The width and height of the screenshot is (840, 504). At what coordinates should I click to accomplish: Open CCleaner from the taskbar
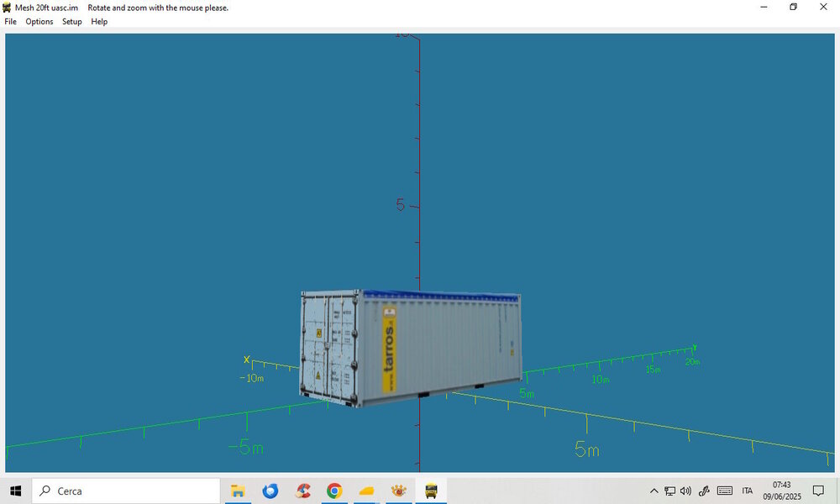302,491
